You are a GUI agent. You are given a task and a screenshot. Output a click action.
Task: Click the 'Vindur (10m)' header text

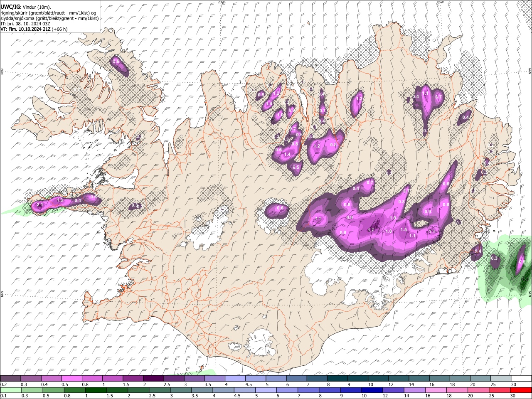point(36,7)
